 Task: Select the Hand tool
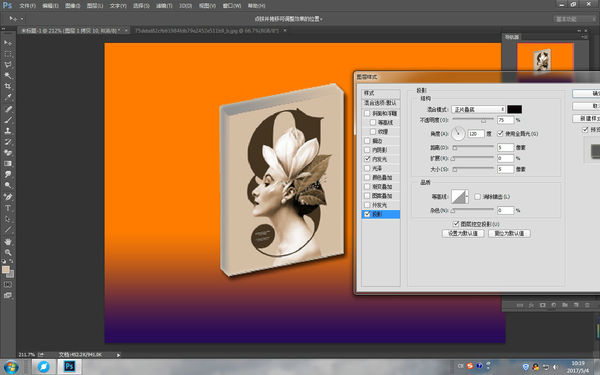pyautogui.click(x=8, y=241)
